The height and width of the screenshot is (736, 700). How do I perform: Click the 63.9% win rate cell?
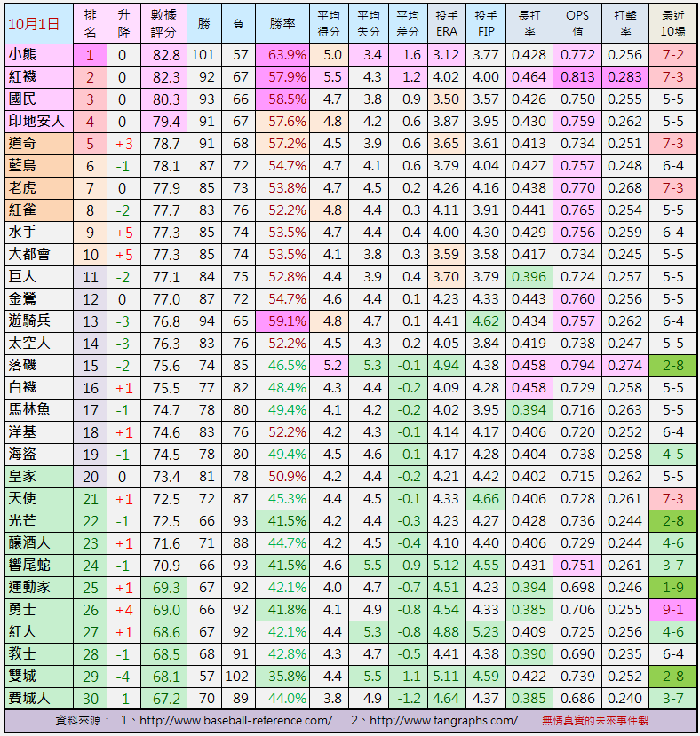point(282,55)
